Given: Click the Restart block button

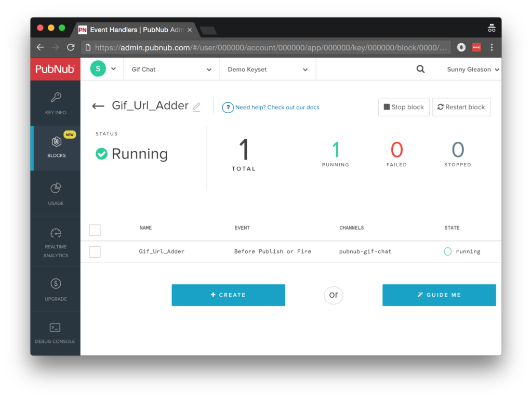Looking at the screenshot, I should click(x=461, y=107).
